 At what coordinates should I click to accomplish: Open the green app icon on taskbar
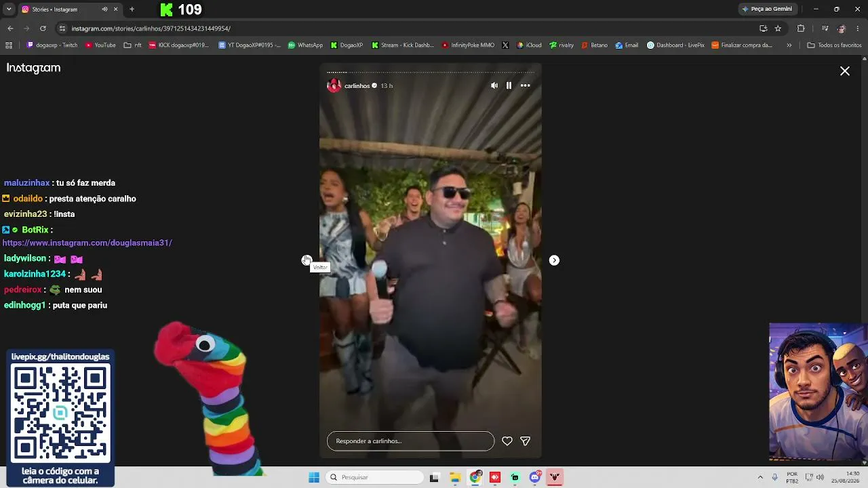[515, 477]
